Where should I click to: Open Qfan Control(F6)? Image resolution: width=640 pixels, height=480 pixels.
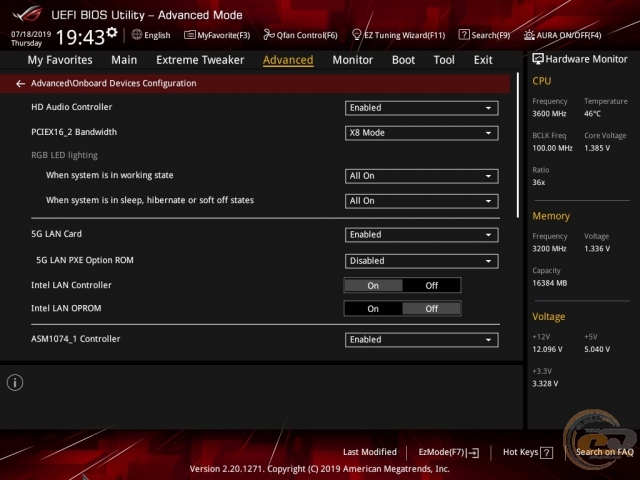pyautogui.click(x=300, y=35)
